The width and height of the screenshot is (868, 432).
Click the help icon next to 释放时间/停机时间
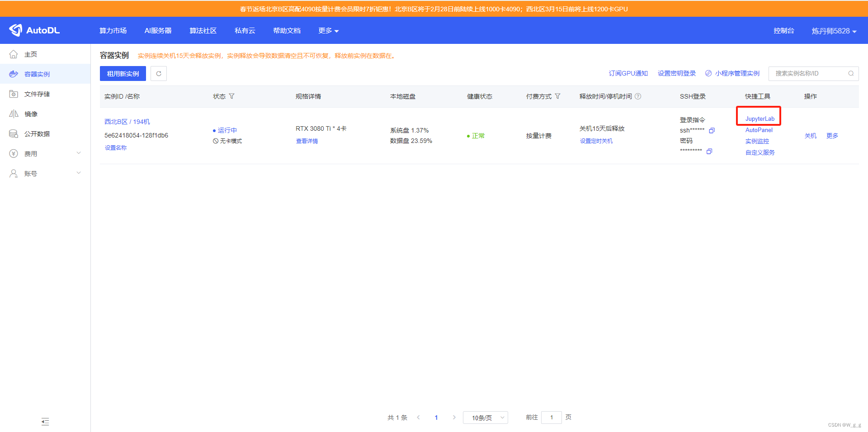tap(637, 96)
